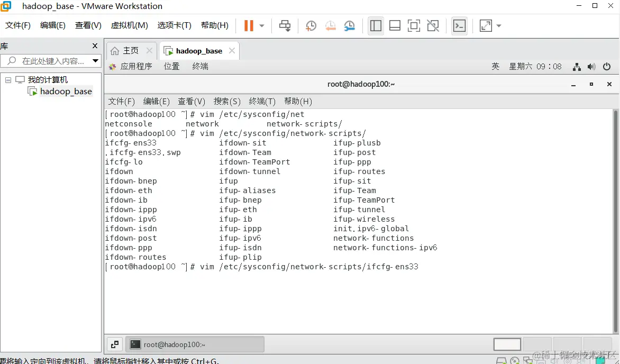
Task: Click the init.ipv6-global entry
Action: (371, 229)
